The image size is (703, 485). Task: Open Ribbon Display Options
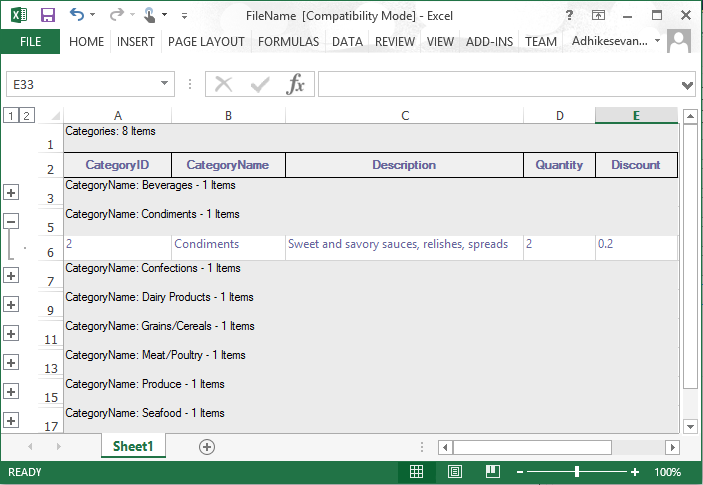(598, 15)
